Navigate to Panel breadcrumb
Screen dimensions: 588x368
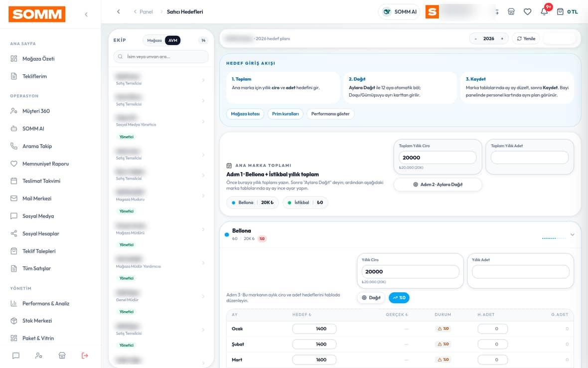[146, 11]
